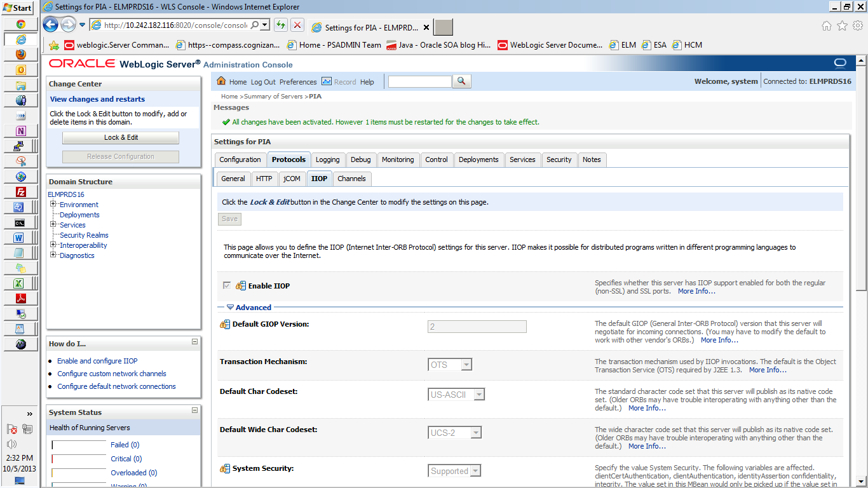Open Microsoft Word from the sidebar launcher
The width and height of the screenshot is (868, 488).
[19, 237]
